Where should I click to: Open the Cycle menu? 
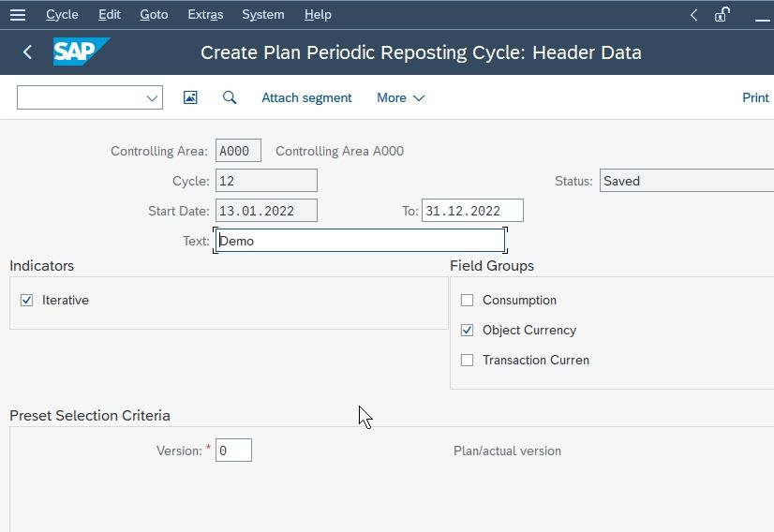click(62, 15)
